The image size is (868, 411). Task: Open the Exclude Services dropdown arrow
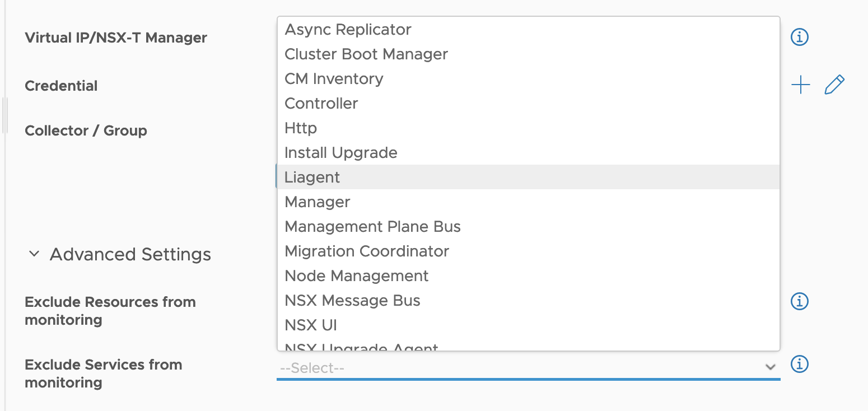coord(771,367)
